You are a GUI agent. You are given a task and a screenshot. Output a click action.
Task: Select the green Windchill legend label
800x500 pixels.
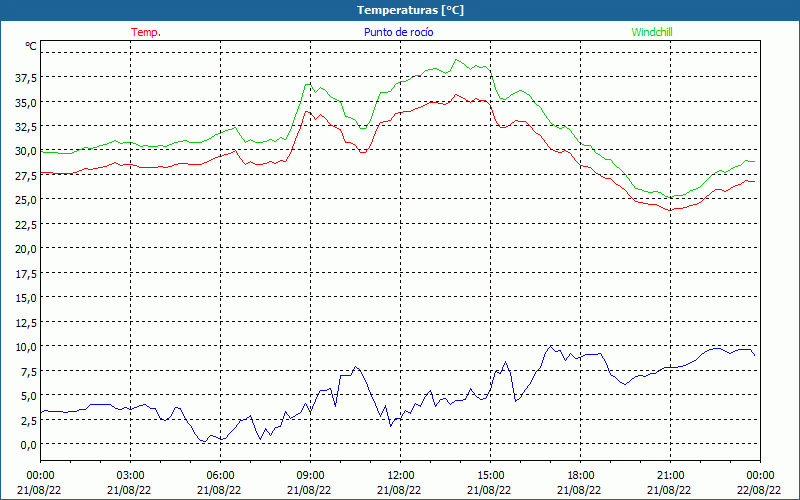pyautogui.click(x=652, y=32)
